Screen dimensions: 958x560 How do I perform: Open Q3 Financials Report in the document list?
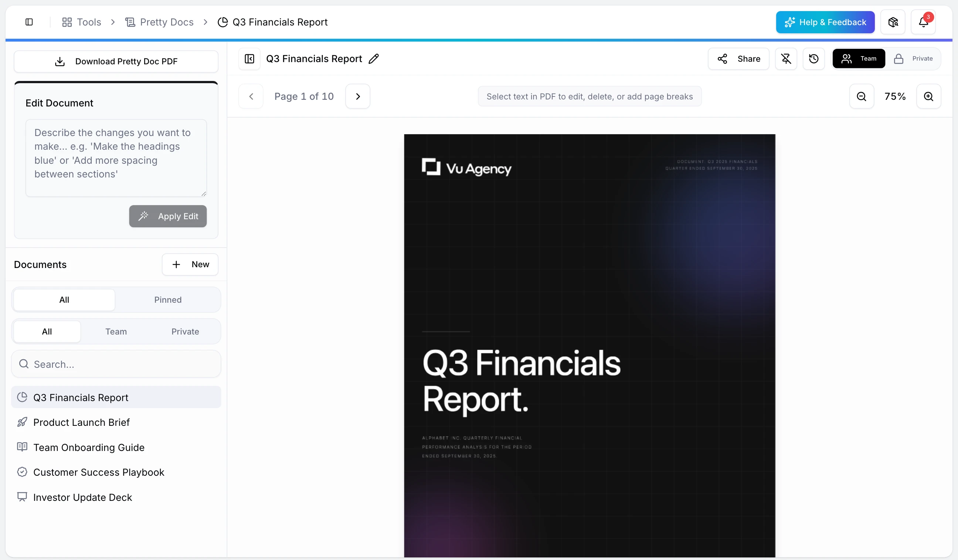(116, 397)
